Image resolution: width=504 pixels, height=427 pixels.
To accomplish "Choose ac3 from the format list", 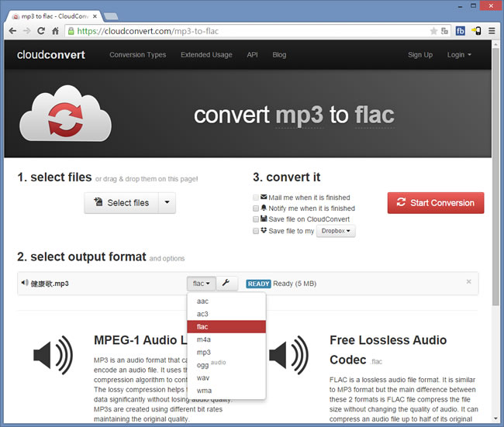I will [x=226, y=314].
